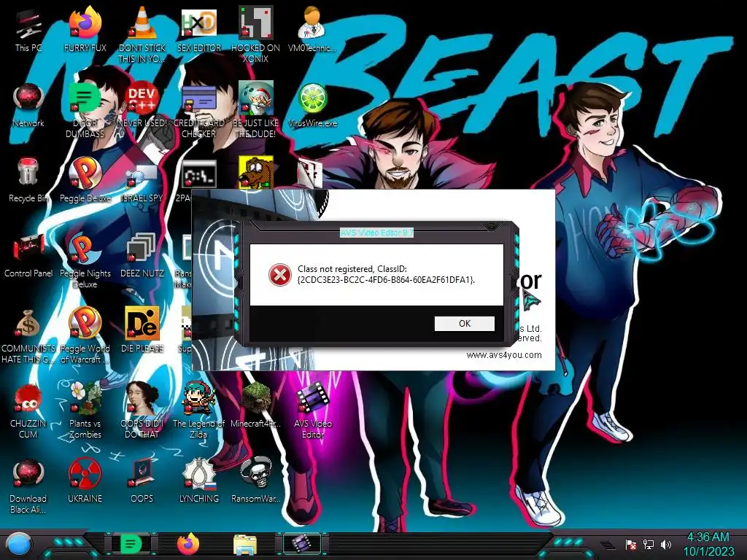Image resolution: width=747 pixels, height=560 pixels.
Task: Open Firefox from the taskbar
Action: 188,544
